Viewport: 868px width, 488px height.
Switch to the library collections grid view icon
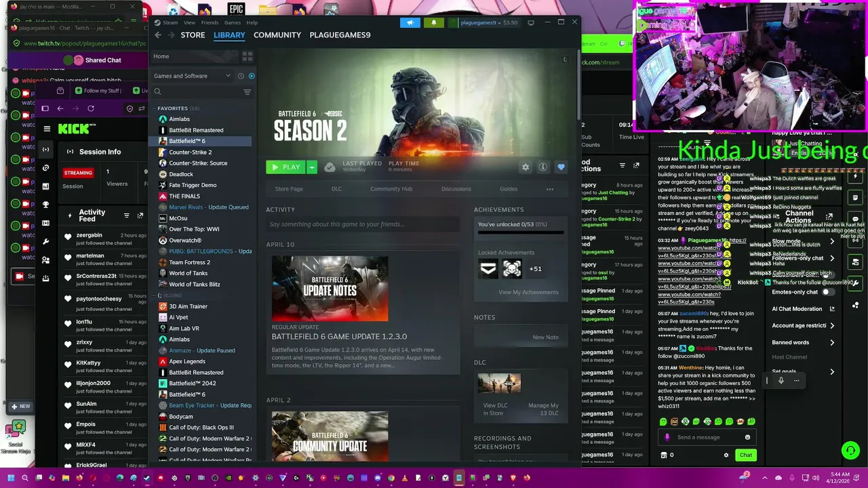pos(248,56)
